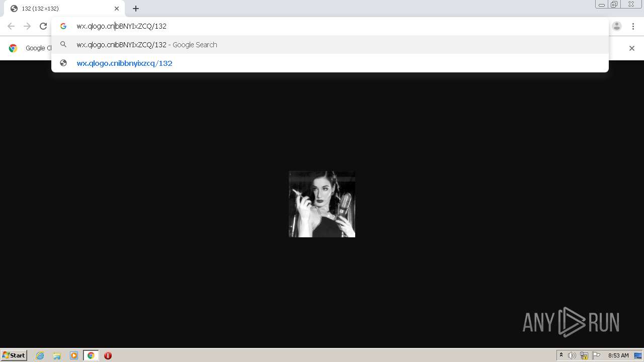
Task: Open a new tab with the plus button
Action: click(x=136, y=9)
